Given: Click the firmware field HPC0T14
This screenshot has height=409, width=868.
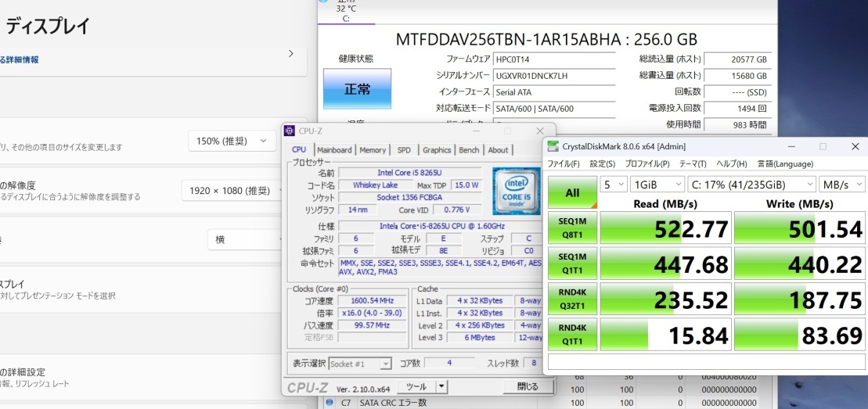Looking at the screenshot, I should (554, 59).
